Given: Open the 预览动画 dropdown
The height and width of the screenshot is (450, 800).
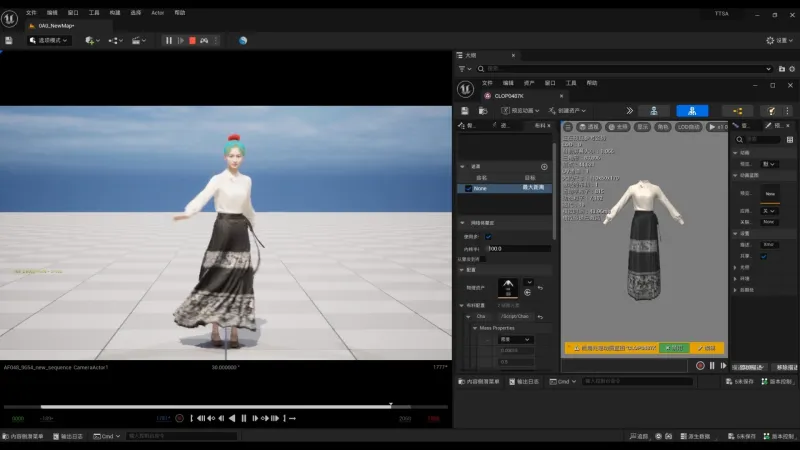Looking at the screenshot, I should coord(520,110).
